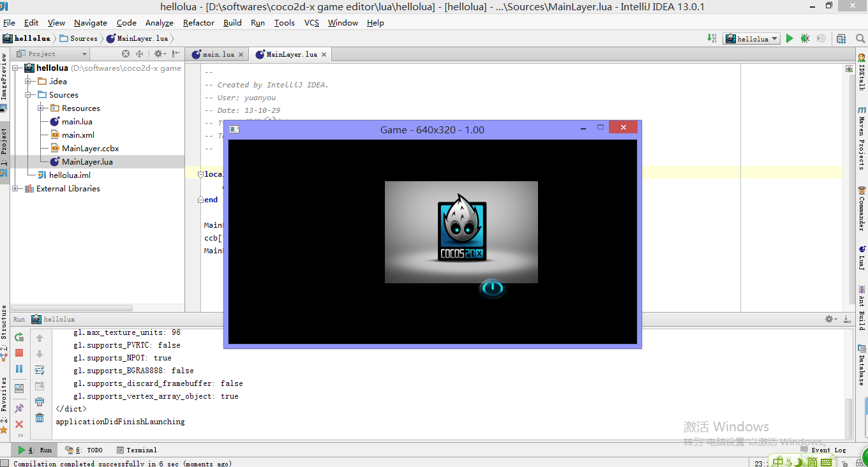Viewport: 868px width, 467px height.
Task: Open the hellolua run configuration dropdown
Action: coord(751,39)
